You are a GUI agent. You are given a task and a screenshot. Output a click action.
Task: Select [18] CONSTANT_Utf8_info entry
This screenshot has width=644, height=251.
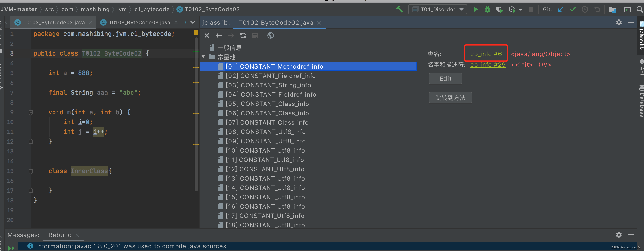(x=265, y=225)
